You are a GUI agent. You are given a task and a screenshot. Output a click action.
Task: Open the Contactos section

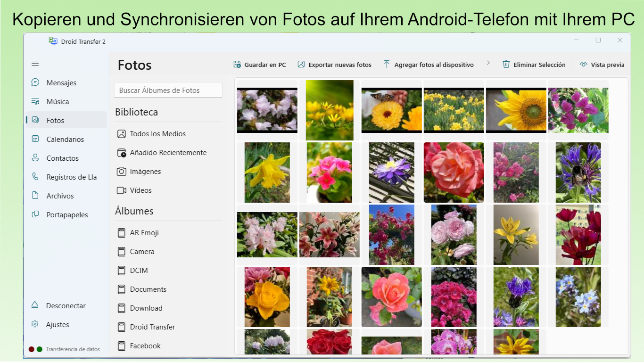[66, 158]
